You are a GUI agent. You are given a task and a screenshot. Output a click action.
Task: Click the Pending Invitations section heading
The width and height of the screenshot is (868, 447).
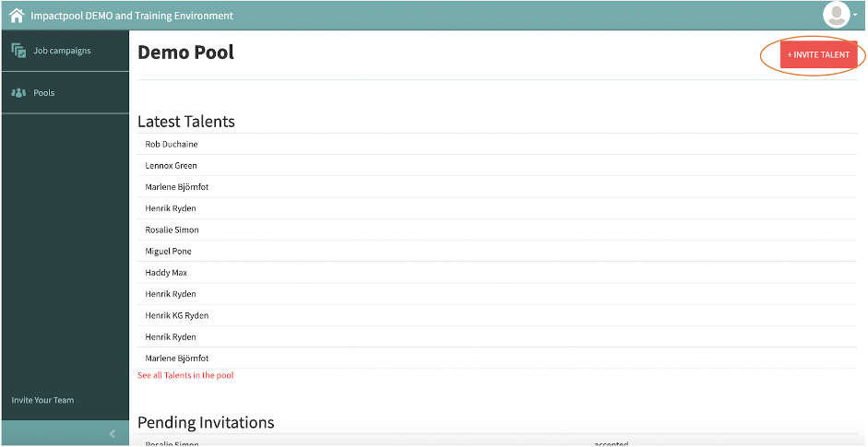(206, 423)
